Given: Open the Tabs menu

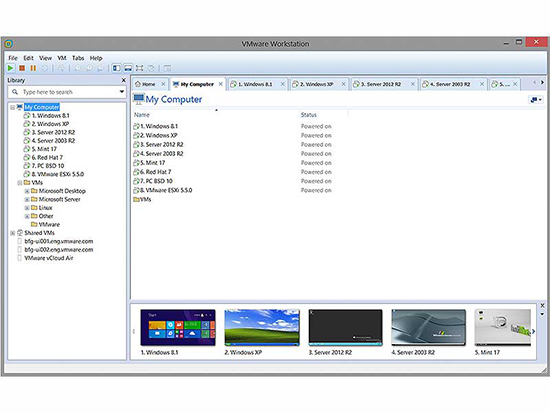Looking at the screenshot, I should pos(78,58).
